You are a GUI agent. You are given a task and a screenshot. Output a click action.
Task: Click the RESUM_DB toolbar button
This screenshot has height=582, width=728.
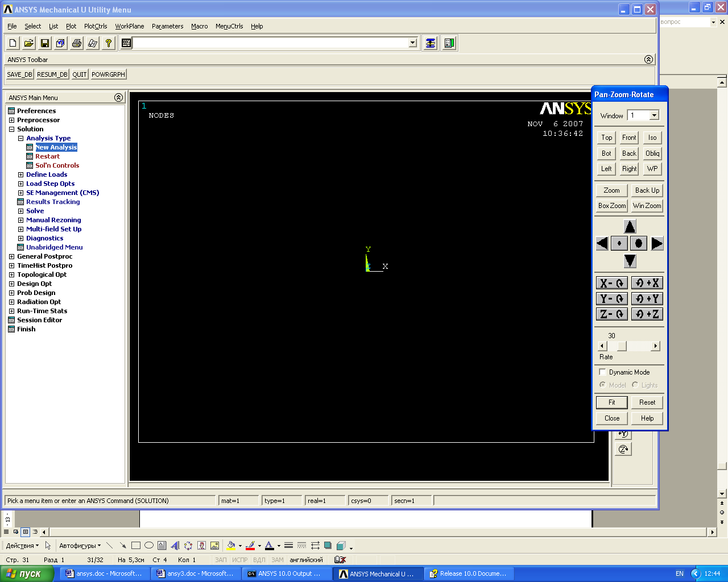point(52,74)
